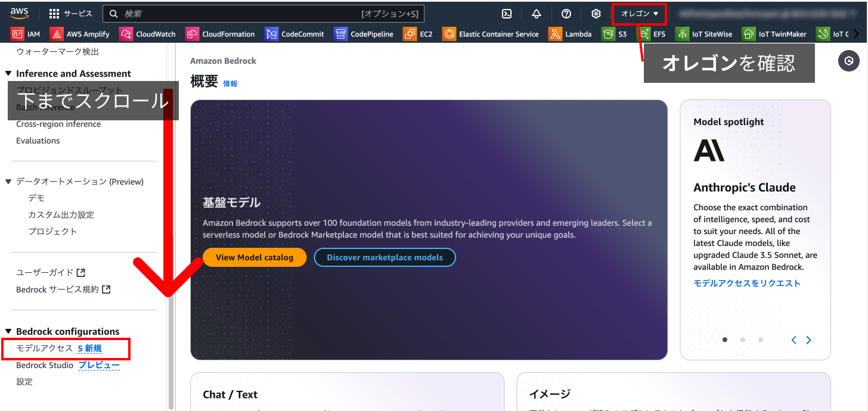Collapse the Bedrock configurations section
Image resolution: width=868 pixels, height=411 pixels.
8,332
